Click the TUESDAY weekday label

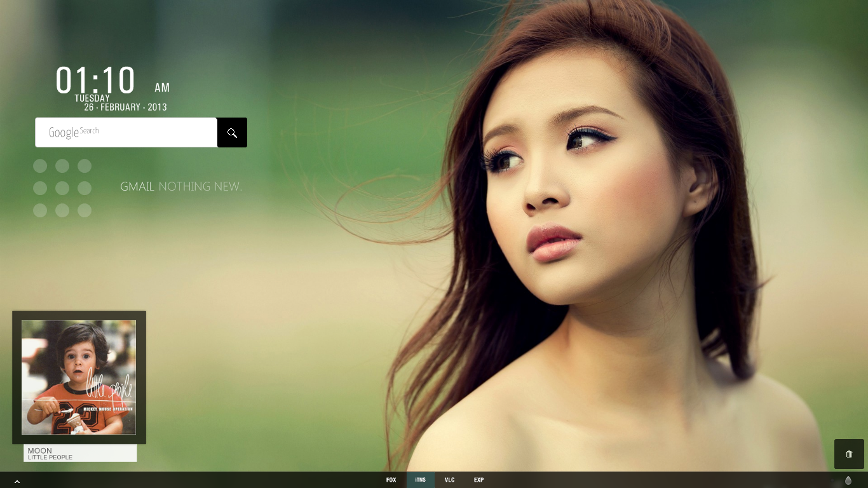point(92,98)
